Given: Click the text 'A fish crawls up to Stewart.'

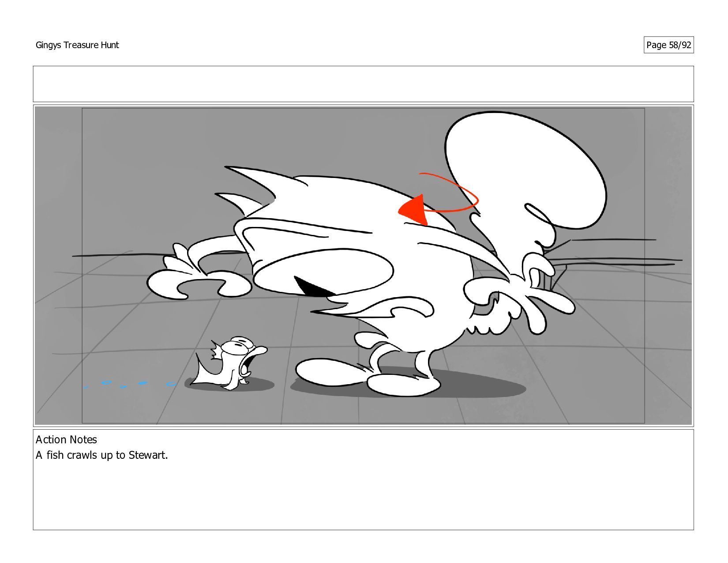Looking at the screenshot, I should coord(102,455).
